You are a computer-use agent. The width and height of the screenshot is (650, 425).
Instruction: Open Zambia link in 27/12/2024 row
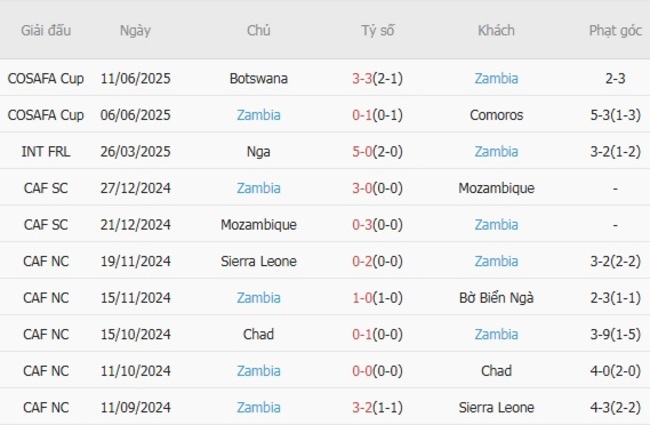(259, 188)
